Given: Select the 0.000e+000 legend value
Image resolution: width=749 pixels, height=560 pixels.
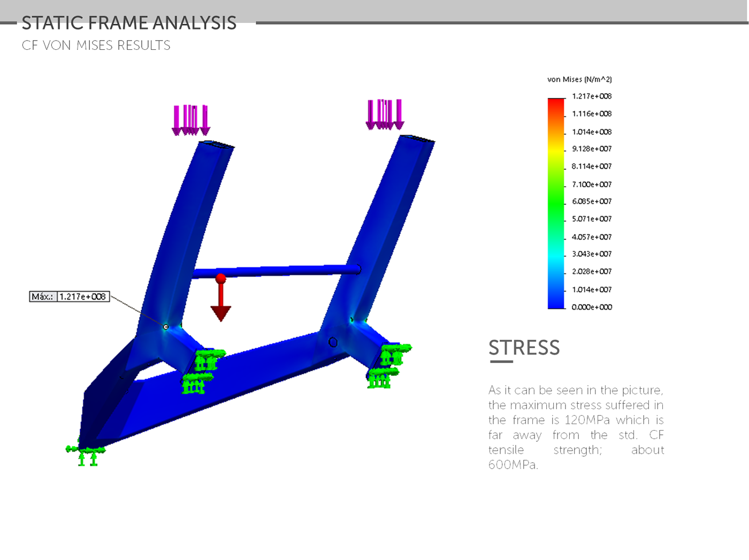Looking at the screenshot, I should coord(592,307).
